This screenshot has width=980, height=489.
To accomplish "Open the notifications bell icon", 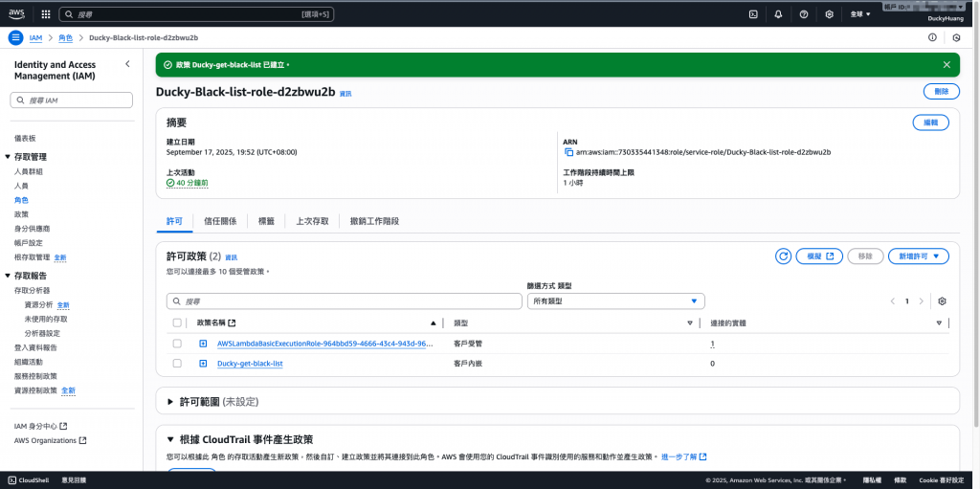I will pos(778,13).
